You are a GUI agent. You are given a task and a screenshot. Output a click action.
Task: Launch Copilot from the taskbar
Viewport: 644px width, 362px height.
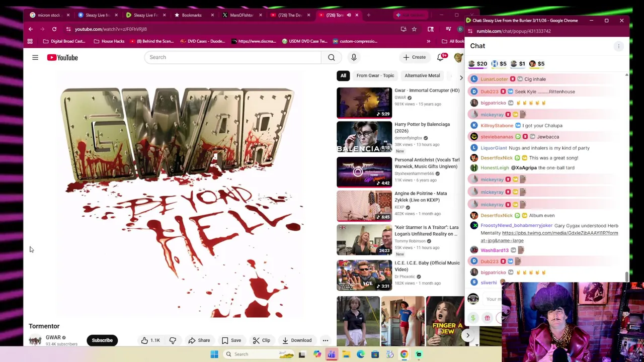tap(317, 354)
